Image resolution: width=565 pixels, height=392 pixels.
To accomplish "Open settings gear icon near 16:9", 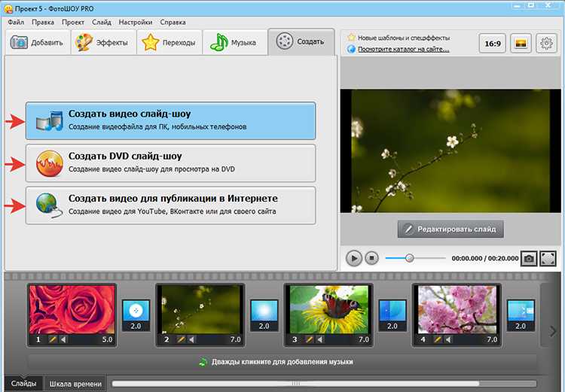I will [x=546, y=44].
